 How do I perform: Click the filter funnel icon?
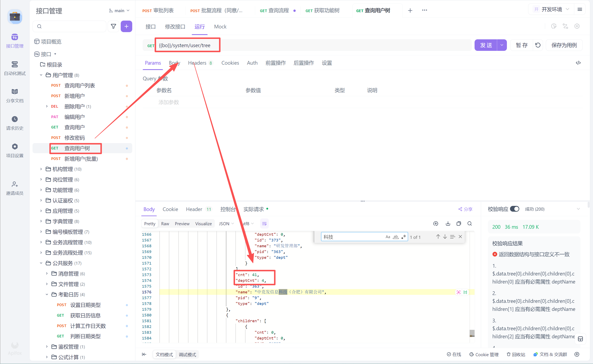tap(113, 26)
